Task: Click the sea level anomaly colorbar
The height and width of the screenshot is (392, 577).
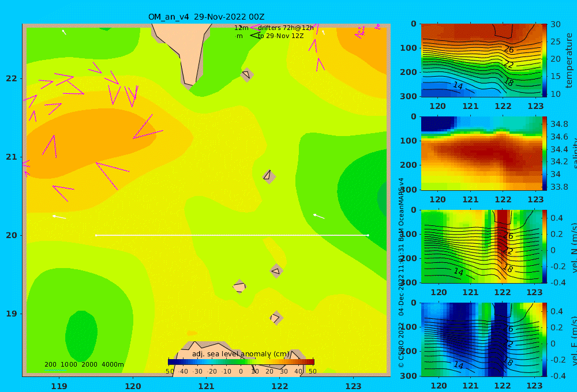Action: point(241,362)
